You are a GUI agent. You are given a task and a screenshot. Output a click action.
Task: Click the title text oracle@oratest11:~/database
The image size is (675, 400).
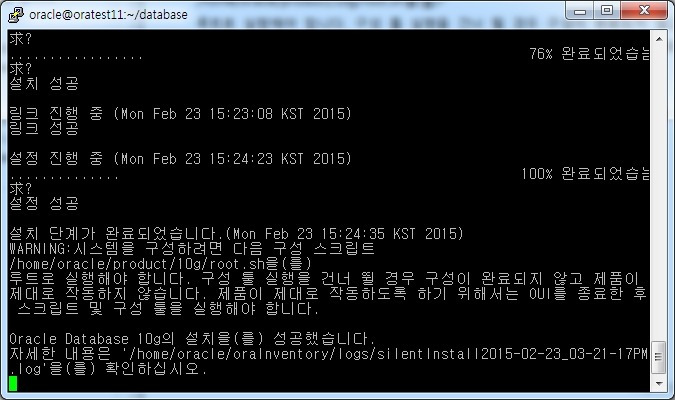point(108,15)
